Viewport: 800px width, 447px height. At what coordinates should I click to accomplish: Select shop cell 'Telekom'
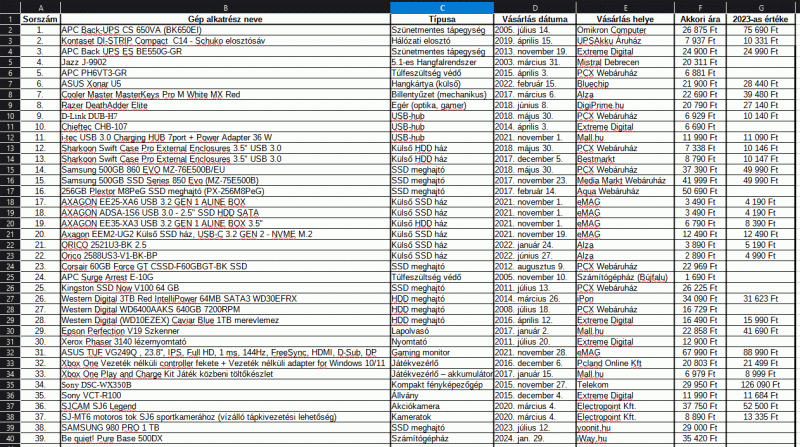(625, 385)
